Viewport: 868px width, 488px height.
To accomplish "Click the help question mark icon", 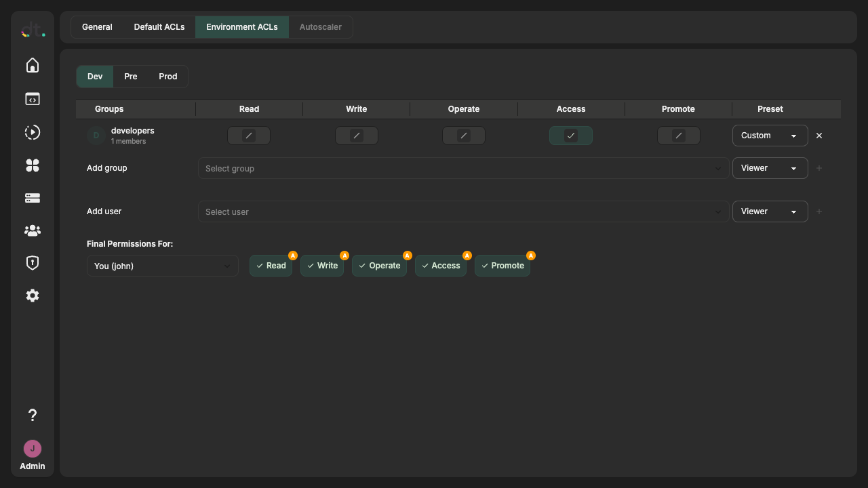I will (33, 415).
